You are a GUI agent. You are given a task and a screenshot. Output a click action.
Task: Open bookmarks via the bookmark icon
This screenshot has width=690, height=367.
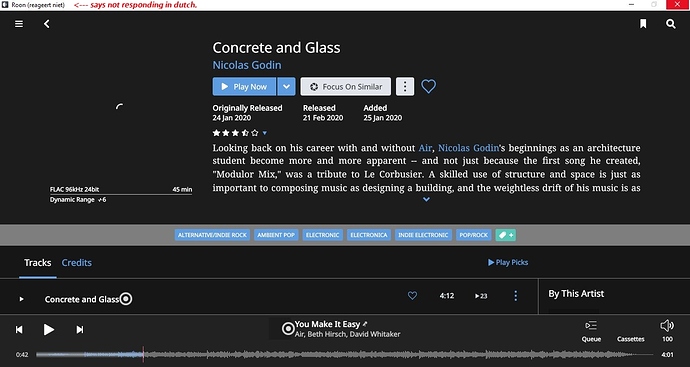643,24
